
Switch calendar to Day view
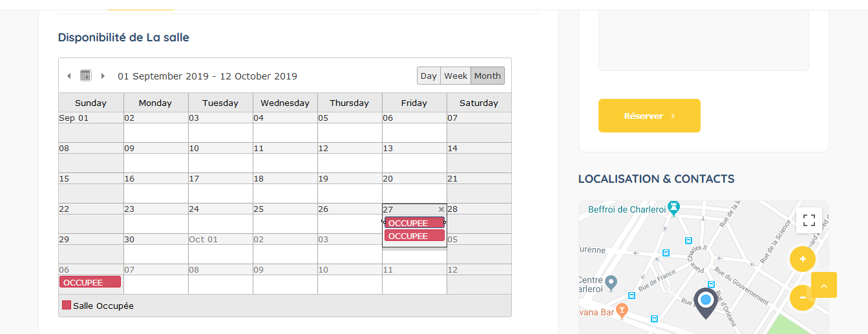tap(429, 76)
